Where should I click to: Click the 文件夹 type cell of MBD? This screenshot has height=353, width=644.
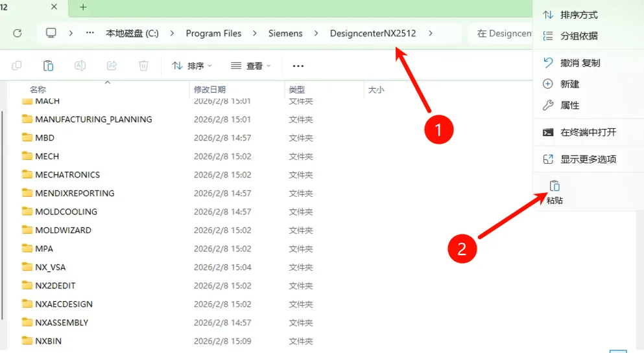coord(301,138)
